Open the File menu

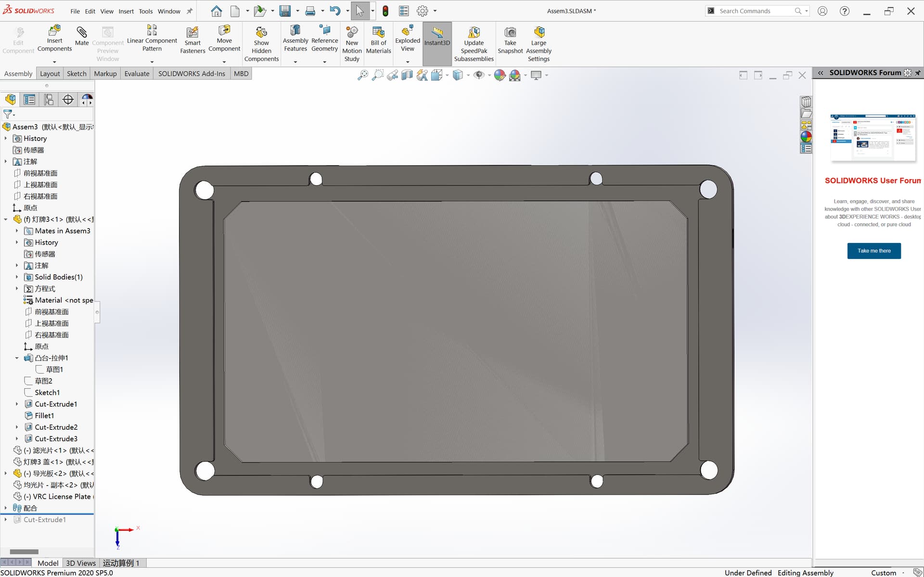75,11
